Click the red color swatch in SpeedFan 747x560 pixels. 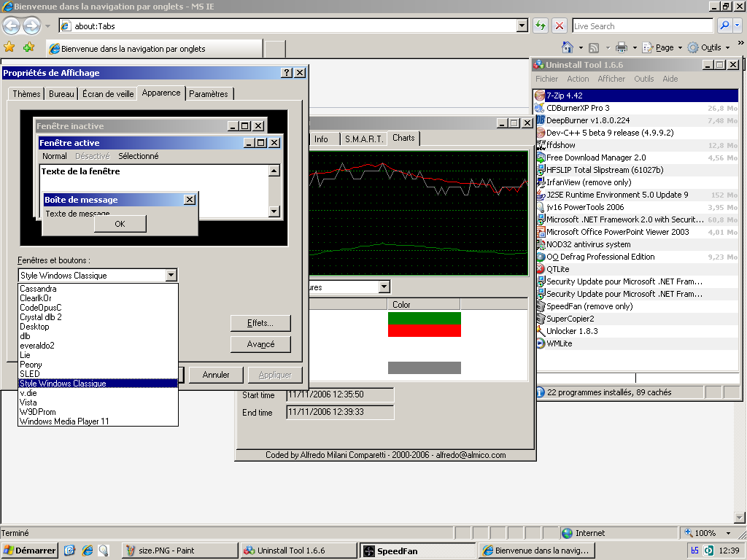click(425, 330)
